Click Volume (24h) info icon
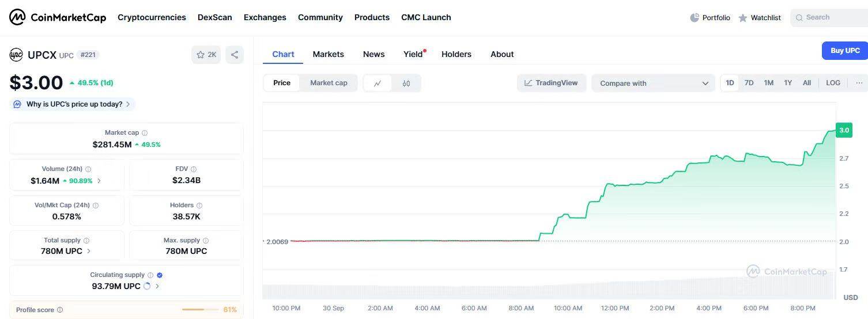The height and width of the screenshot is (319, 868). click(88, 169)
